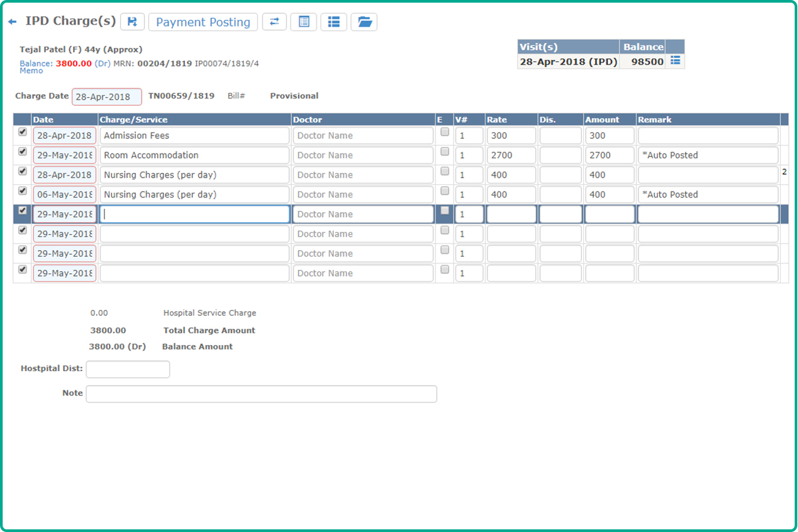Click Doctor Name field for Admission Fees
This screenshot has width=798, height=532.
tap(362, 136)
